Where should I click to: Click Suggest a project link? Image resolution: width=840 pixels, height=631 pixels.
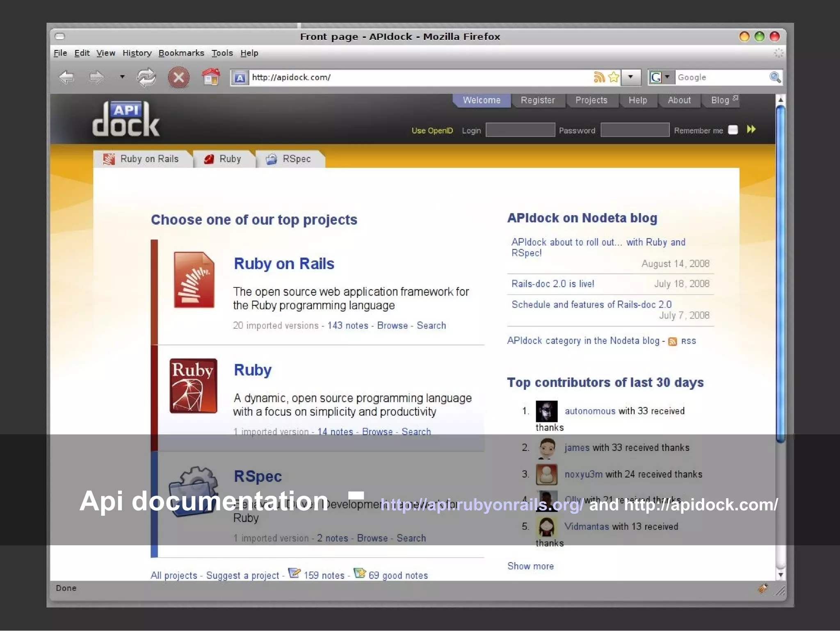click(242, 576)
